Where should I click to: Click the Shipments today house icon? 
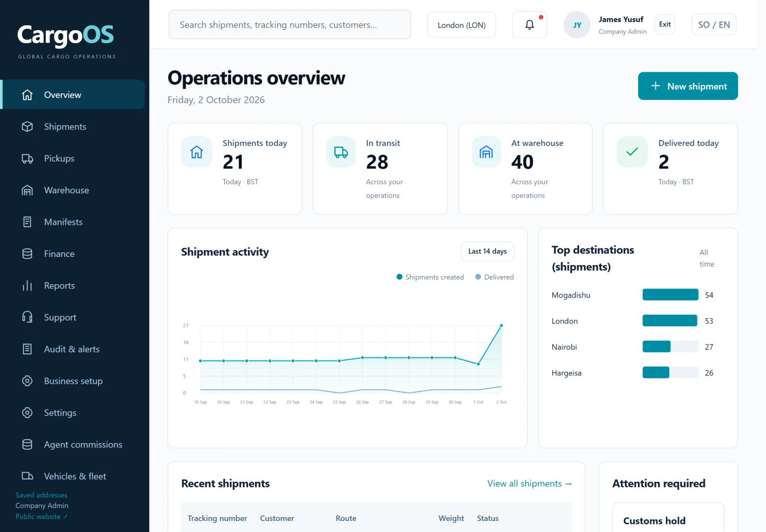pos(197,152)
